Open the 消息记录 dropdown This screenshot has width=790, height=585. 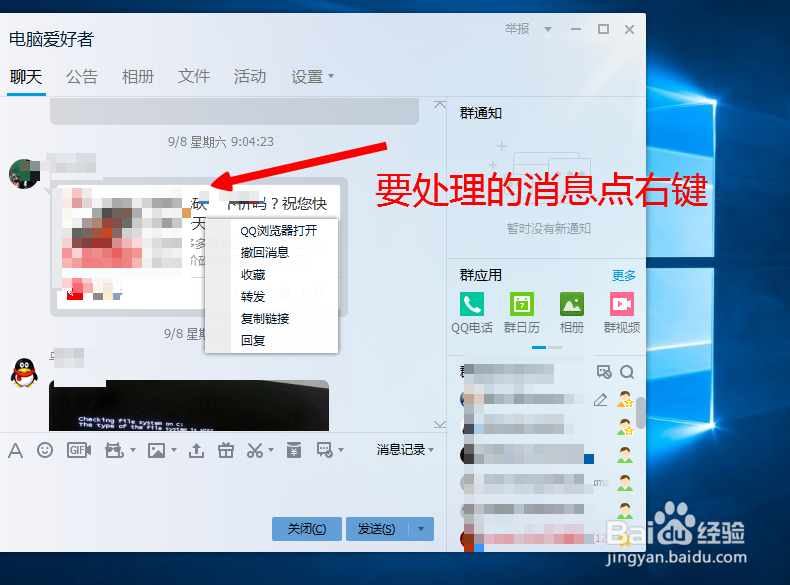tap(405, 449)
